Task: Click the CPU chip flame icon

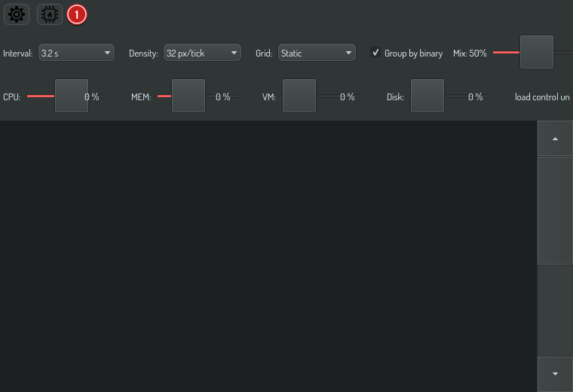Action: pyautogui.click(x=50, y=14)
